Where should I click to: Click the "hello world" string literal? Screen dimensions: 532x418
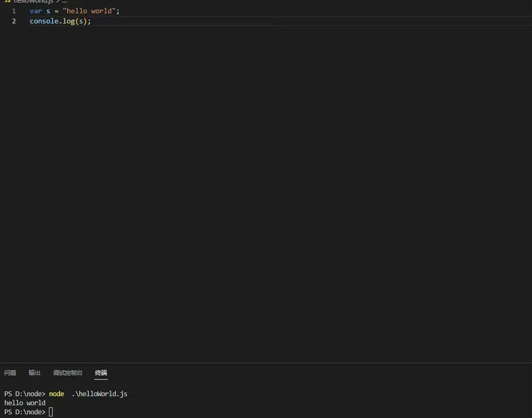click(89, 11)
